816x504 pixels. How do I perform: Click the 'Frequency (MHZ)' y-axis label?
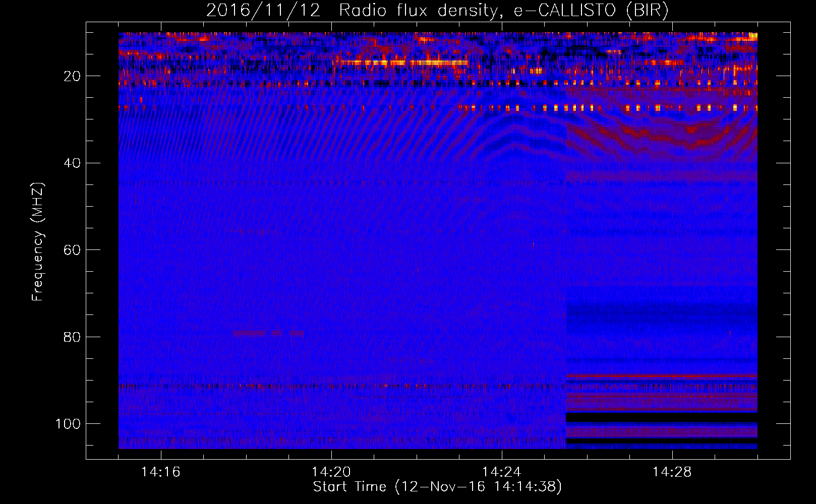(38, 242)
